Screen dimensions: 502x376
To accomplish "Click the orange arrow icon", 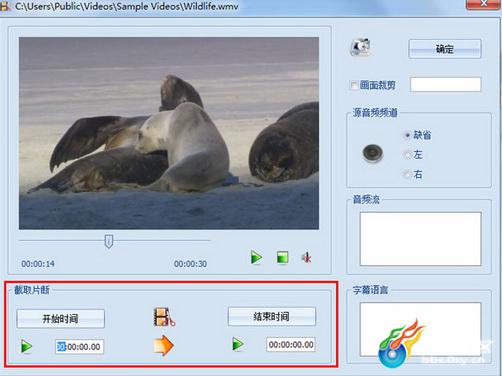I will tap(163, 345).
